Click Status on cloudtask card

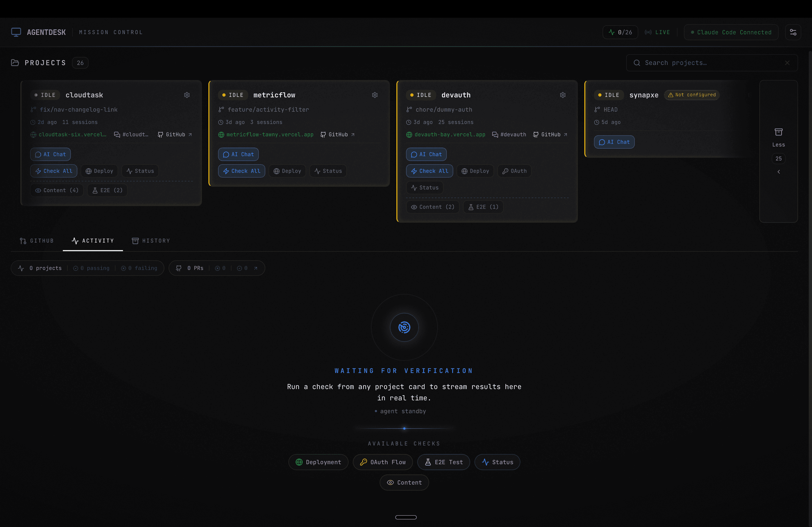pyautogui.click(x=140, y=171)
